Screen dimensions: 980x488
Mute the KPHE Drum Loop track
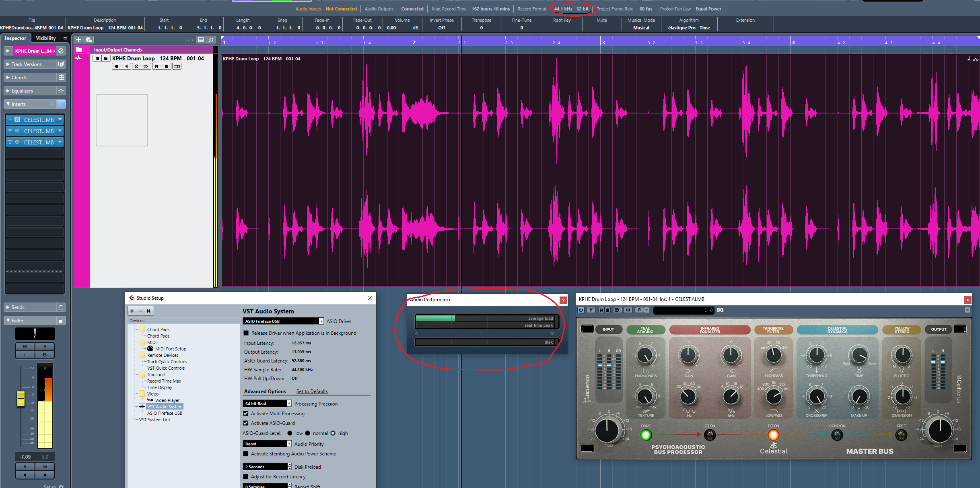pos(97,58)
